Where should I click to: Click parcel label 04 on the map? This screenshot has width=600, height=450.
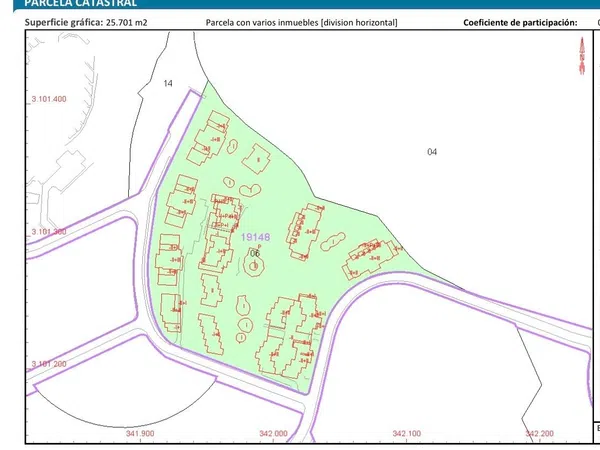tap(432, 152)
